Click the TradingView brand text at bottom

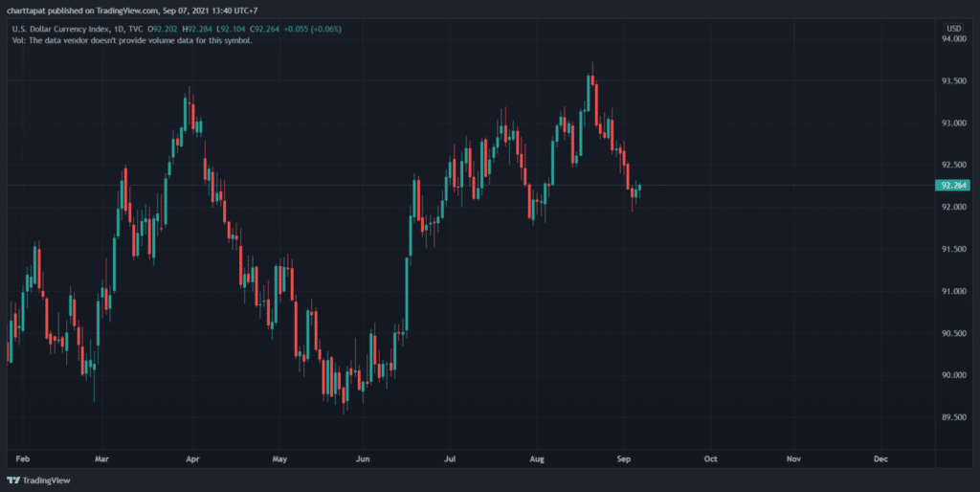[42, 481]
